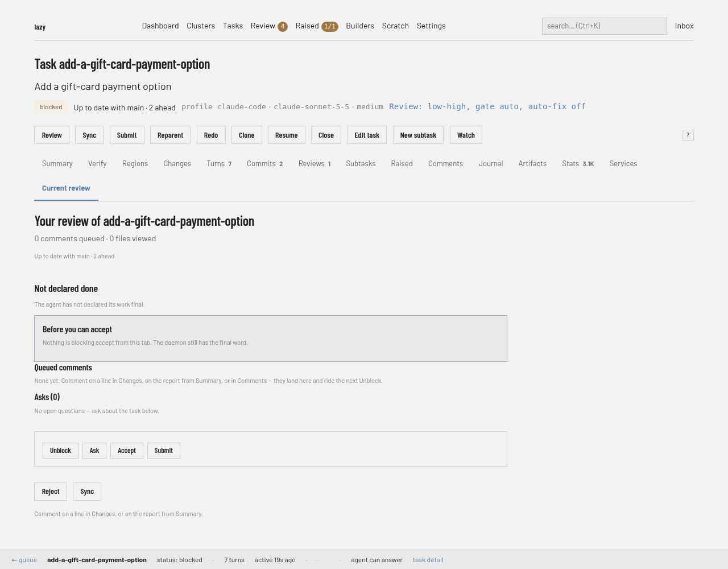This screenshot has width=728, height=569.
Task: Click the Reject button
Action: coord(51,492)
